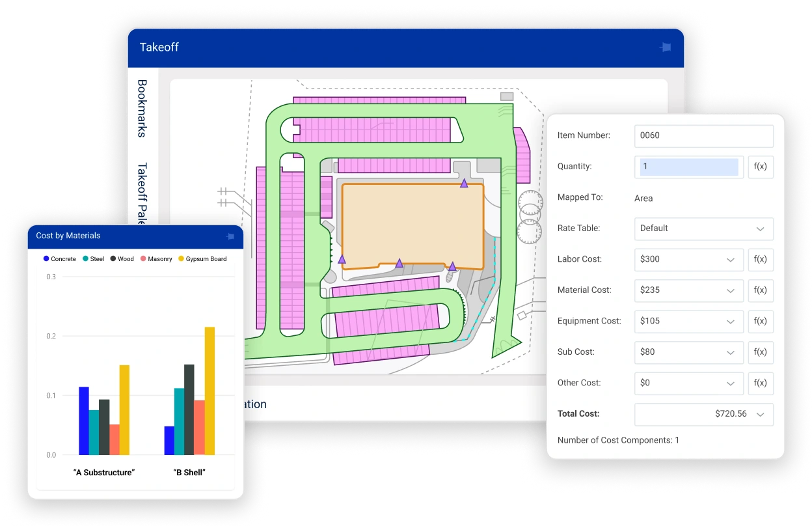Open the f(x) button beside Labor Cost

click(x=761, y=259)
